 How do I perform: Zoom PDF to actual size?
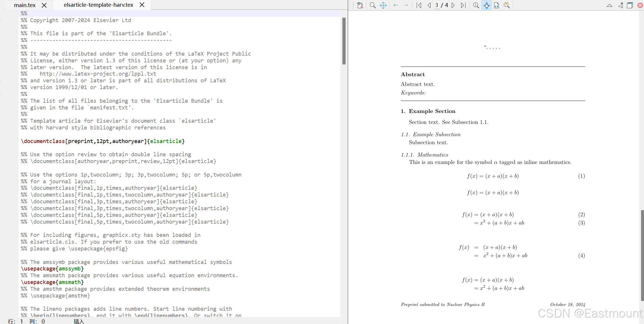(476, 5)
